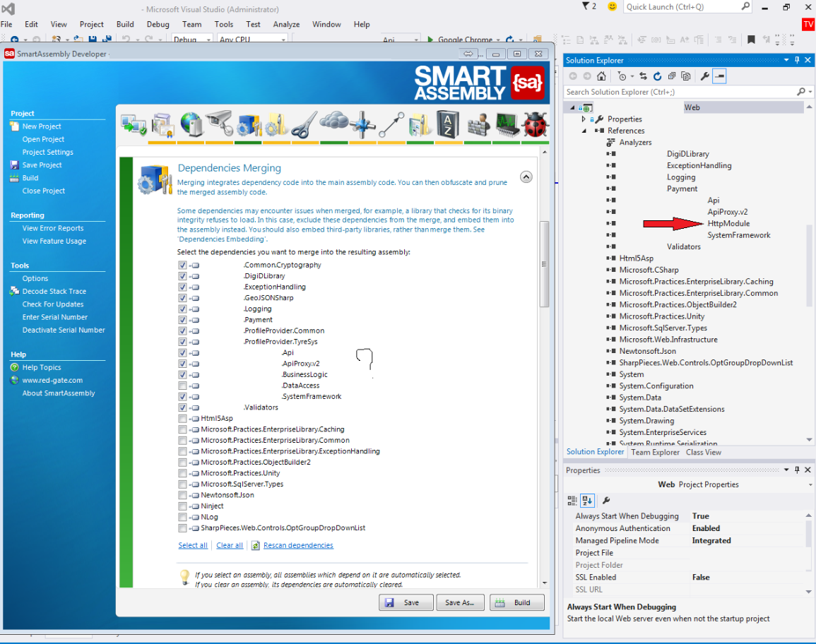Viewport: 816px width, 644px height.
Task: Open the blue cross-joint control flow icon
Action: pos(362,124)
